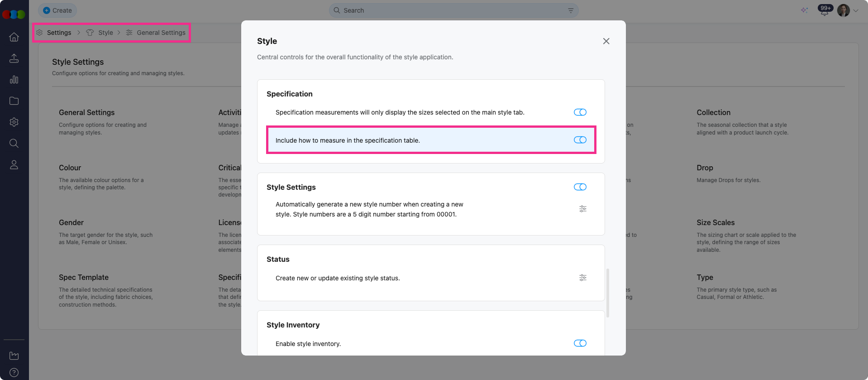Click the user profile sidebar icon
Image resolution: width=868 pixels, height=380 pixels.
(x=14, y=165)
